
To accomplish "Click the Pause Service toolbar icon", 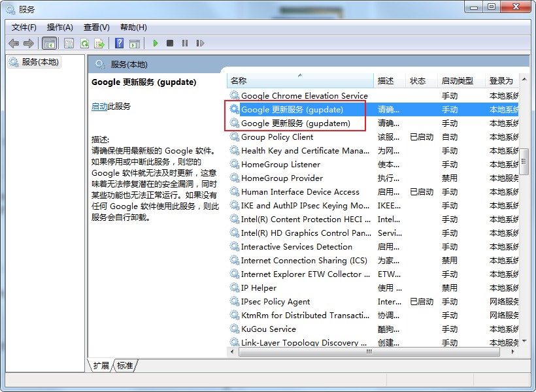I will pos(185,43).
